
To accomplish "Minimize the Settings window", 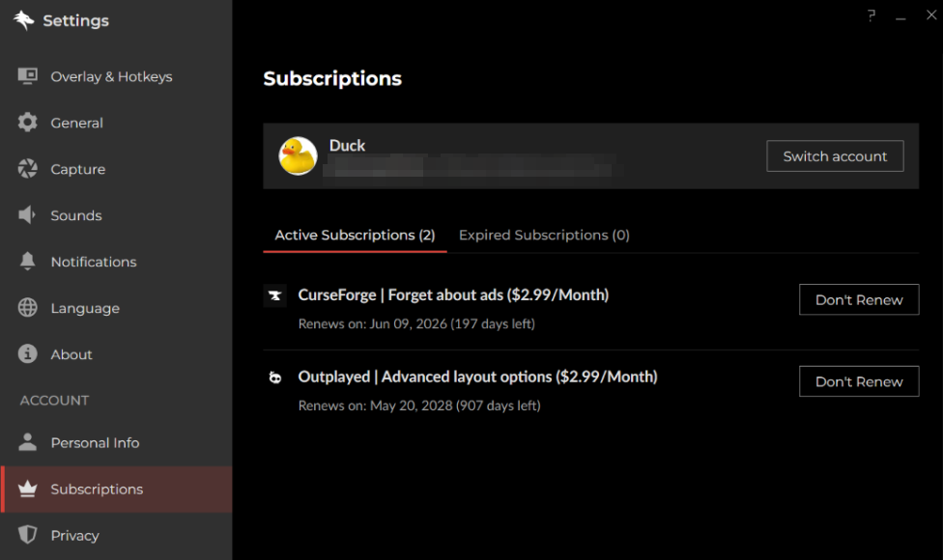I will 900,18.
